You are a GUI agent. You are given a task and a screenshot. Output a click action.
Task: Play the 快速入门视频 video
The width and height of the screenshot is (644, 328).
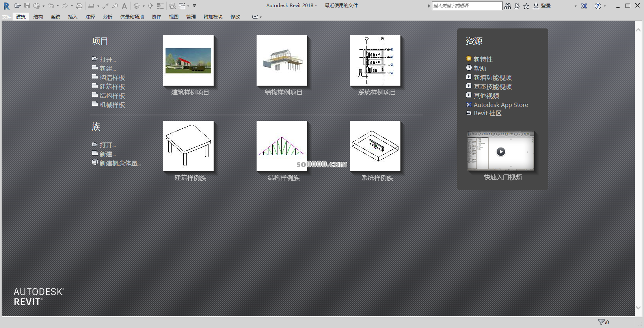[x=501, y=152]
